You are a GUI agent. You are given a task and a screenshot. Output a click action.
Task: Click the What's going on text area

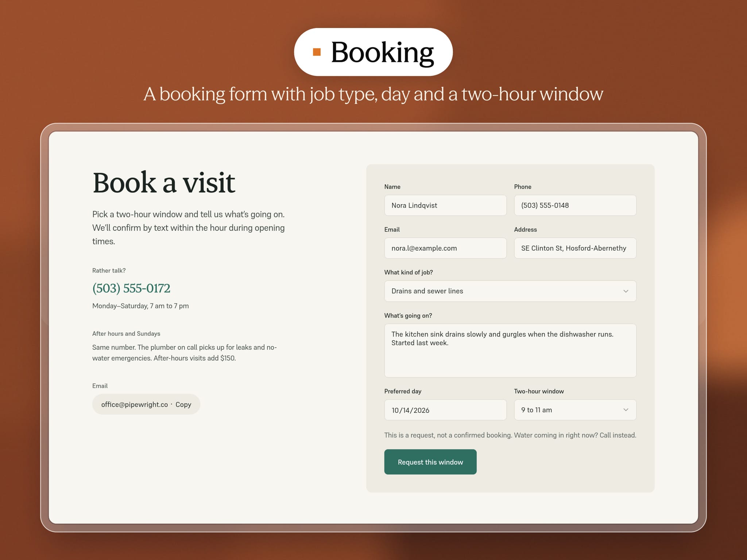pyautogui.click(x=510, y=350)
